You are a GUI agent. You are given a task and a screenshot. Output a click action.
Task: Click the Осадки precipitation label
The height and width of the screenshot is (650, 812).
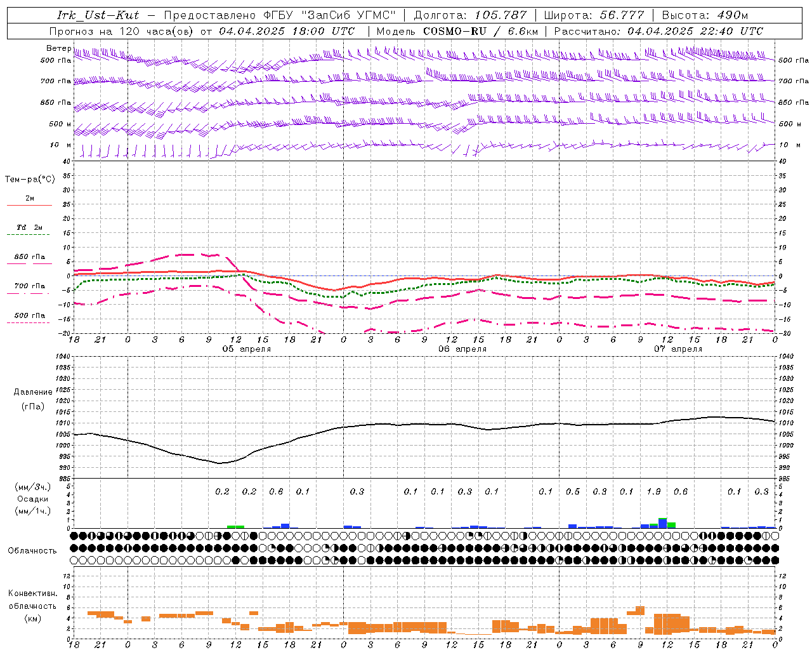(x=33, y=499)
